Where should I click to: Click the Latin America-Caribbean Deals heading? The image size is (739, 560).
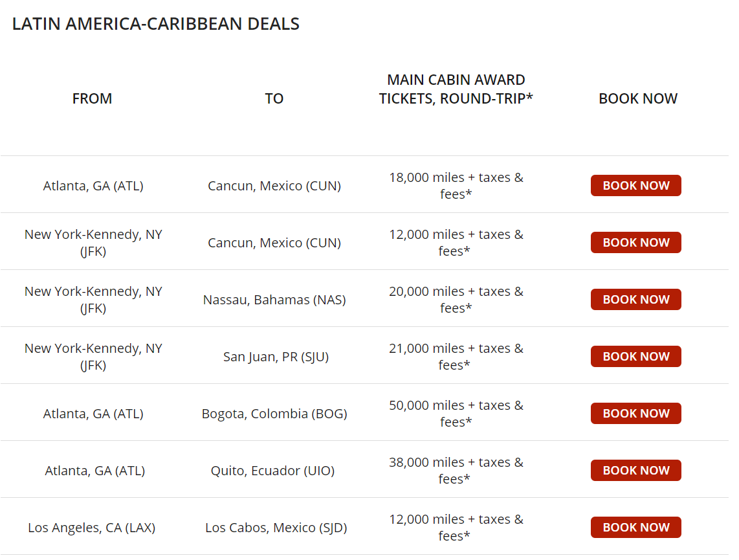156,25
